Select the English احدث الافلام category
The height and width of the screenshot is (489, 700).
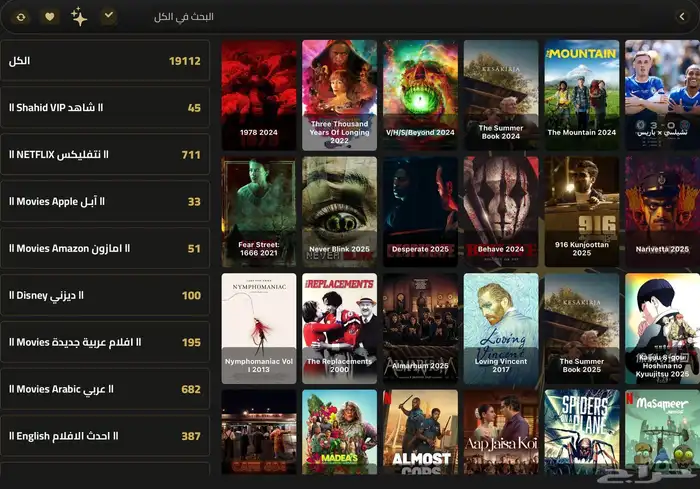[x=105, y=436]
